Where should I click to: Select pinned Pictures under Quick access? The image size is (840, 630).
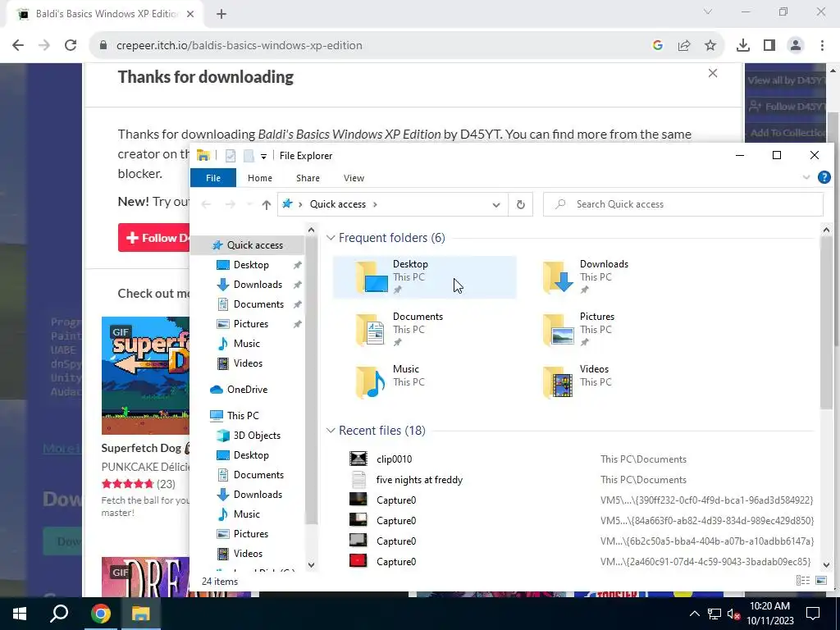tap(250, 324)
